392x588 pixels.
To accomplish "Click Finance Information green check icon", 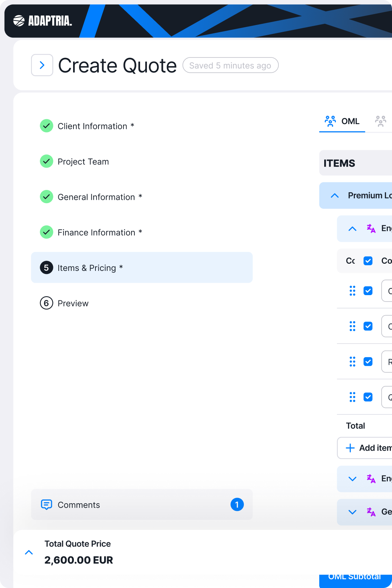I will click(46, 232).
